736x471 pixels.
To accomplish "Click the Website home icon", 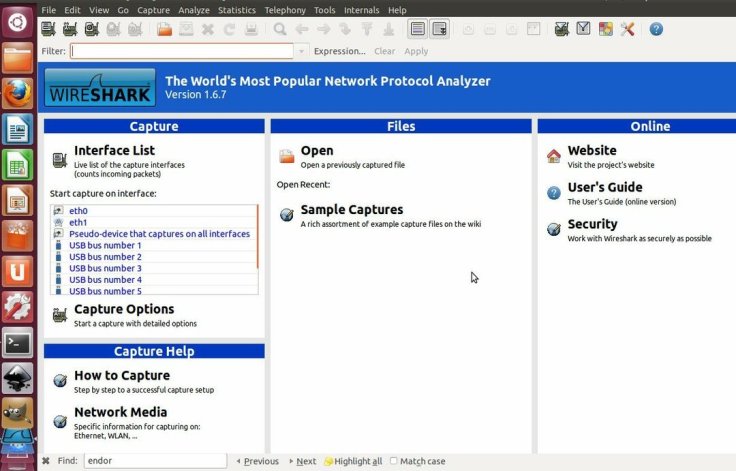I will (553, 156).
